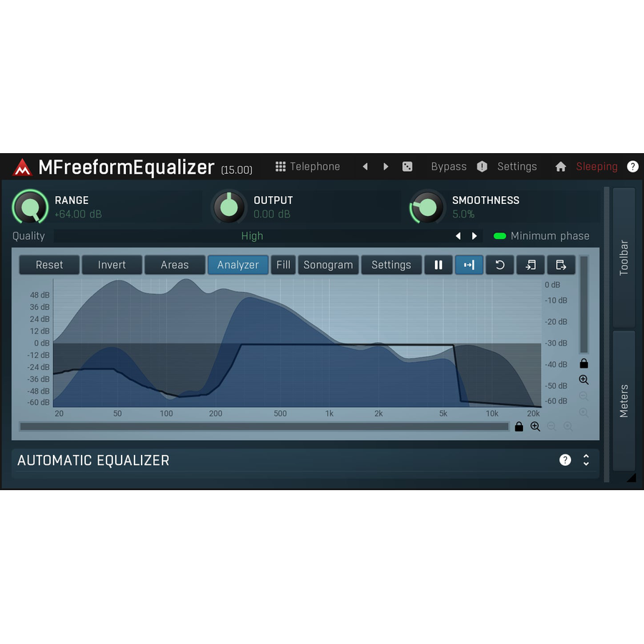
Task: Open the Telephone preset name menu
Action: [x=315, y=166]
